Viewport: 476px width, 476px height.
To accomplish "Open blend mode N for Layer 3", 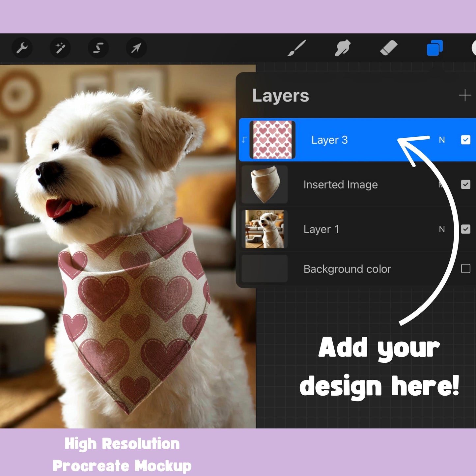I will coord(442,140).
